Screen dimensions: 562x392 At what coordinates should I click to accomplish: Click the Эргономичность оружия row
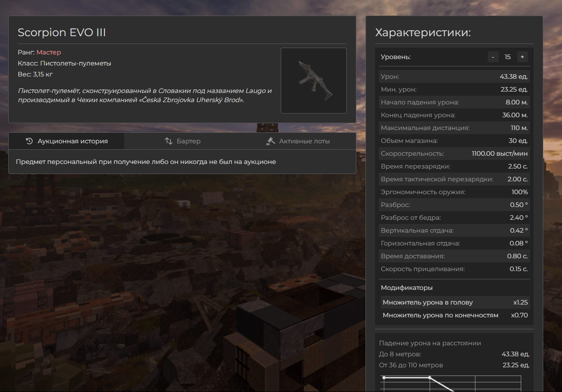[x=454, y=192]
